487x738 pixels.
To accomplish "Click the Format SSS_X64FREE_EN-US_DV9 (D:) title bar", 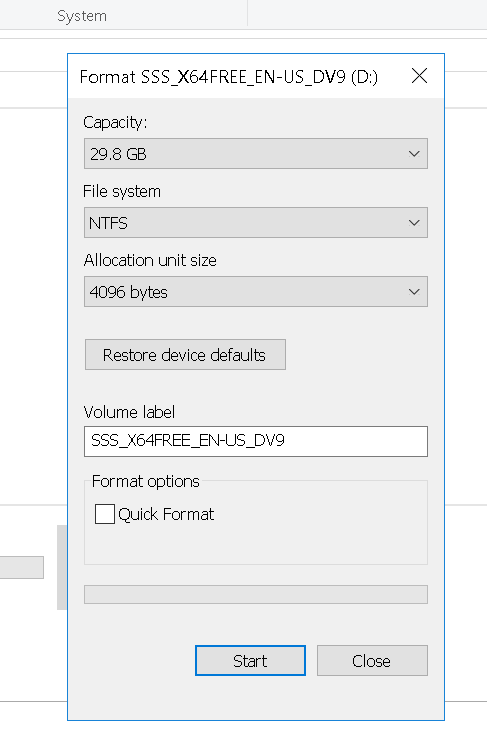I will 229,76.
